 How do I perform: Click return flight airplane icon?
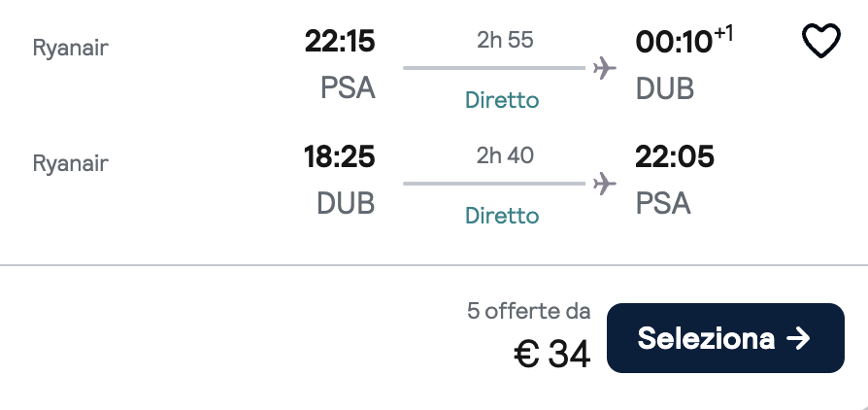coord(605,182)
